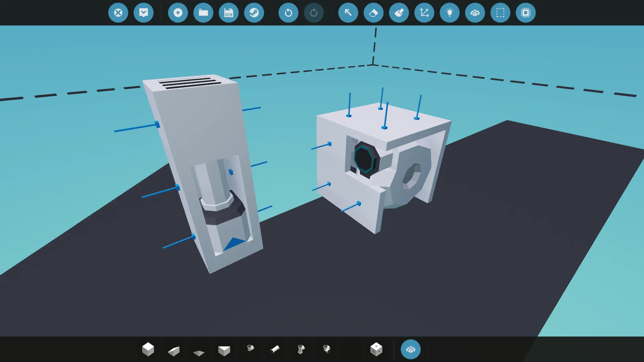Pick the wedge block from hotbar

click(x=174, y=351)
